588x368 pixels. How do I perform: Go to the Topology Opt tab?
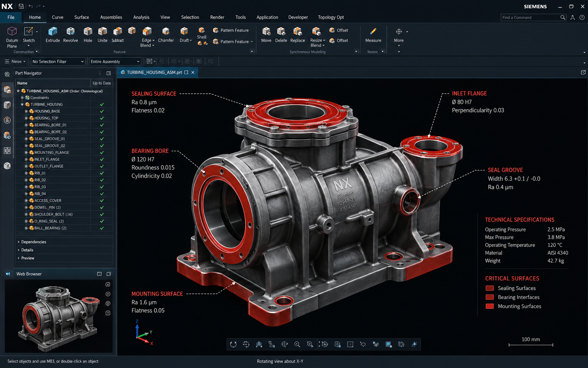(x=331, y=17)
